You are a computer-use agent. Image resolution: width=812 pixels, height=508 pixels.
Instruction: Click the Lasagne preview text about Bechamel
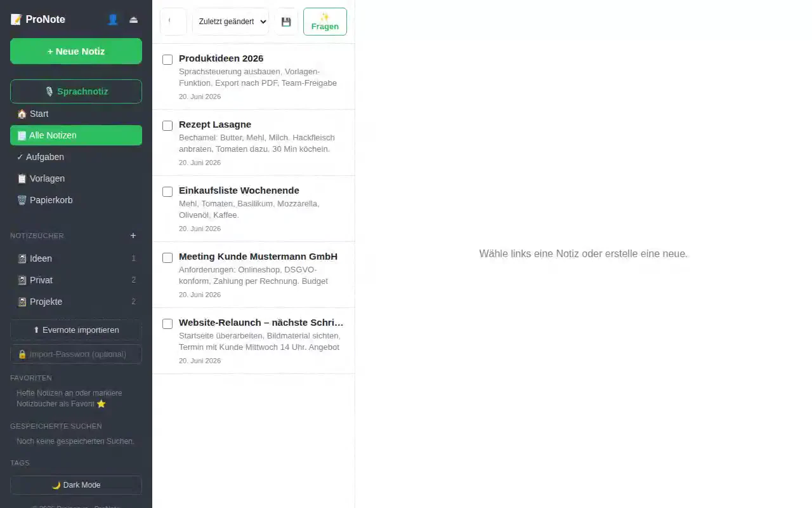point(257,143)
